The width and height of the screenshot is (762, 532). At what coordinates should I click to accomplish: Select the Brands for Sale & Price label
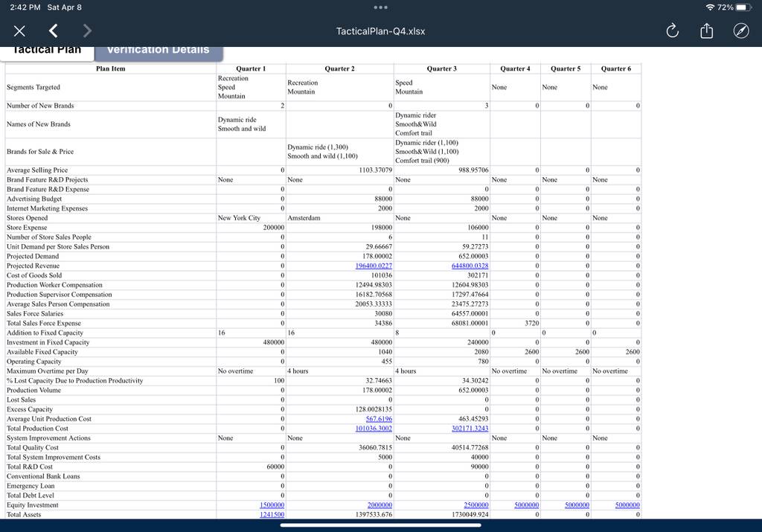tap(40, 152)
